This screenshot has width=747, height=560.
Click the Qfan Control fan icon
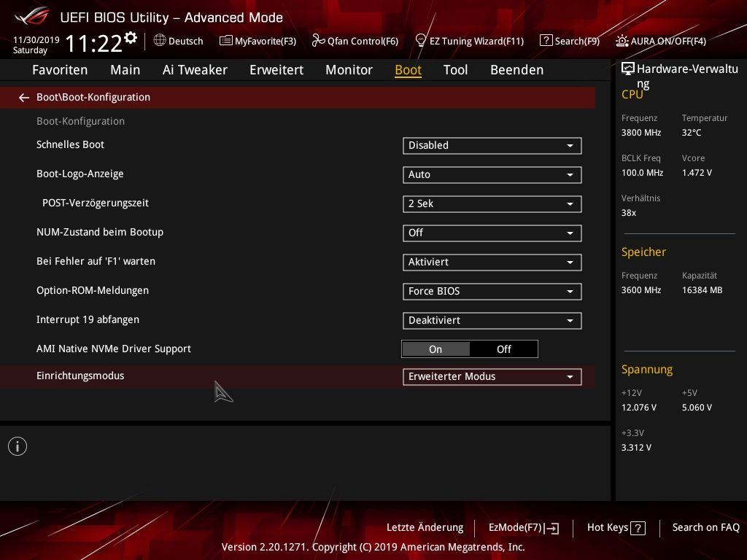318,41
